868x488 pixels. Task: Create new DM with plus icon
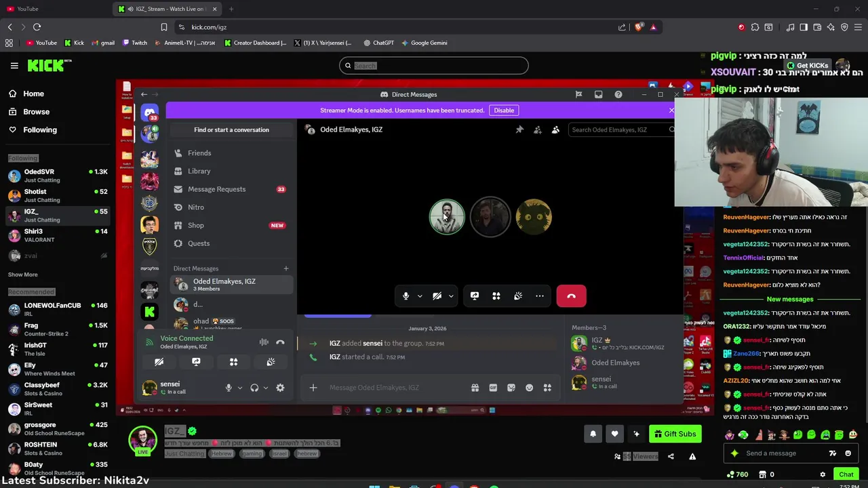[286, 268]
